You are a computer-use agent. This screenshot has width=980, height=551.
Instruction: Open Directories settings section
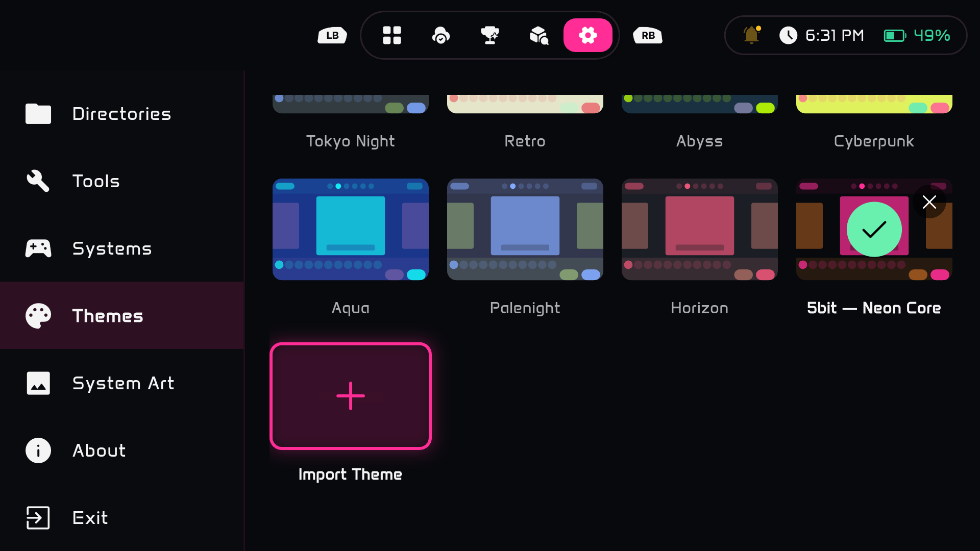click(x=122, y=113)
